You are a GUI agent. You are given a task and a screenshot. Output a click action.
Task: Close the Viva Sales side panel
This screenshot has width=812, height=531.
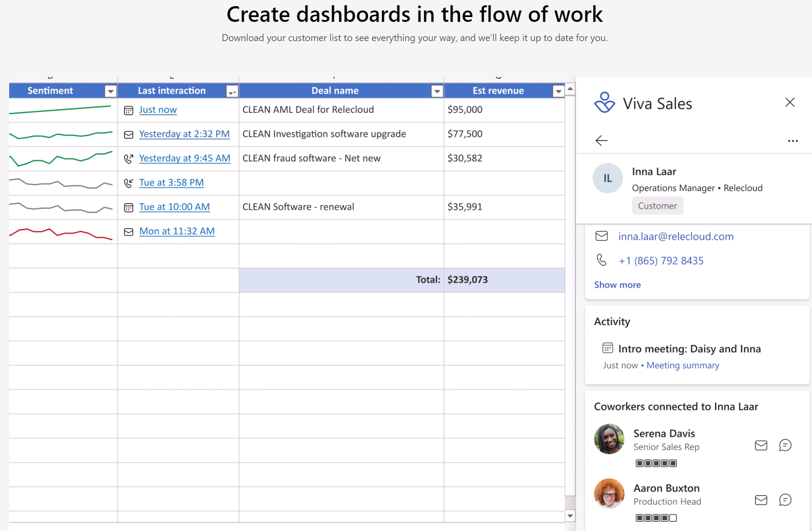(789, 102)
